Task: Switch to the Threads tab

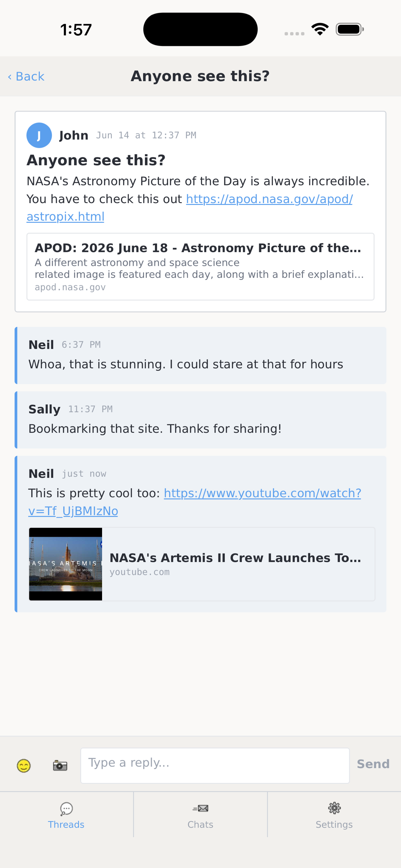Action: point(66,815)
